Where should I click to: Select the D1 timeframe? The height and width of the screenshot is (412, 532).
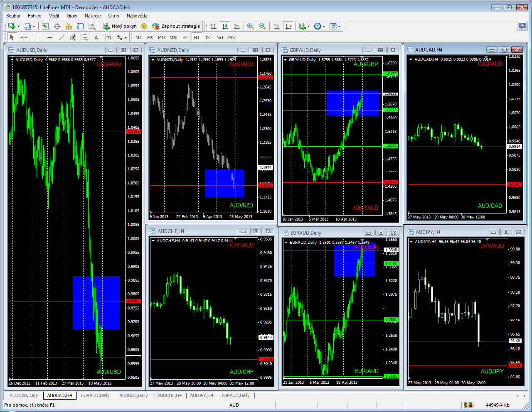[x=208, y=37]
